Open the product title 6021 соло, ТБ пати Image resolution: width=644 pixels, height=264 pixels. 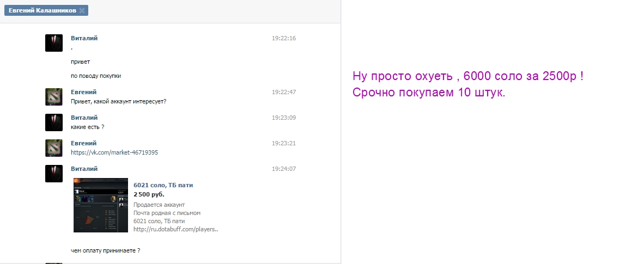[x=163, y=185]
